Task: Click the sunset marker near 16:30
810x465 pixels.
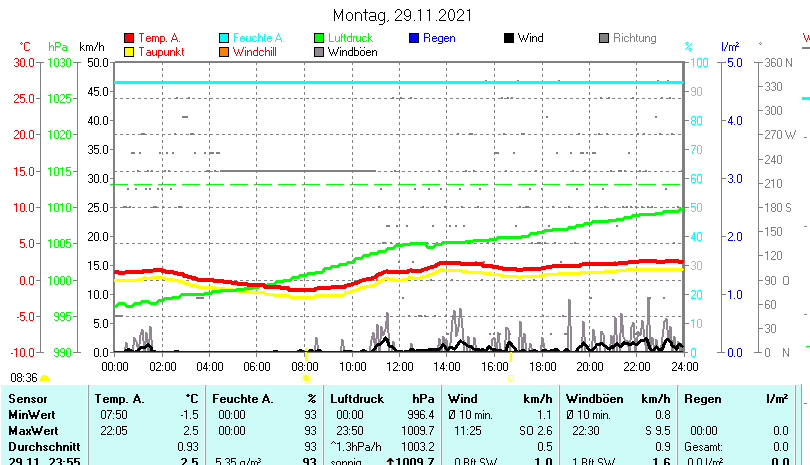Action: 510,378
